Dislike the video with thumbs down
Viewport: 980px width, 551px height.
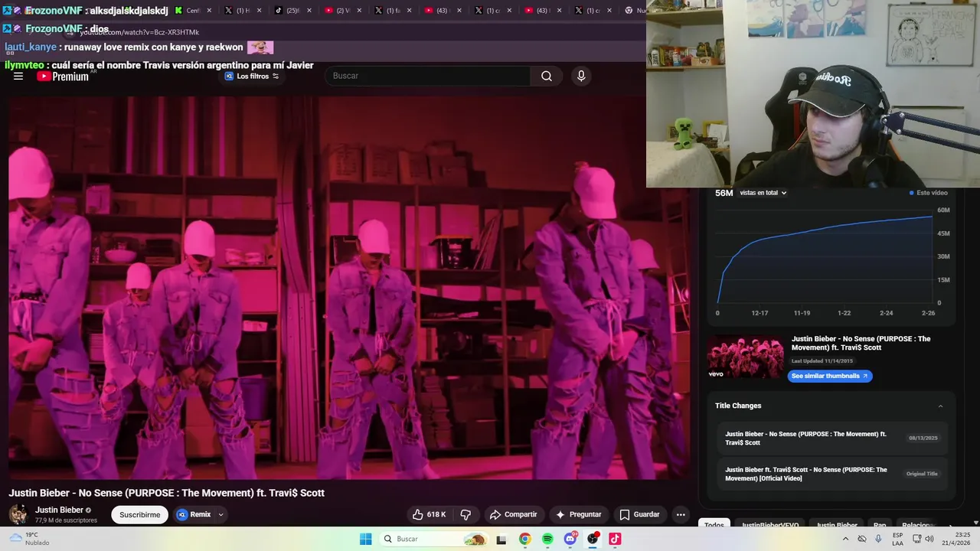[x=465, y=514]
